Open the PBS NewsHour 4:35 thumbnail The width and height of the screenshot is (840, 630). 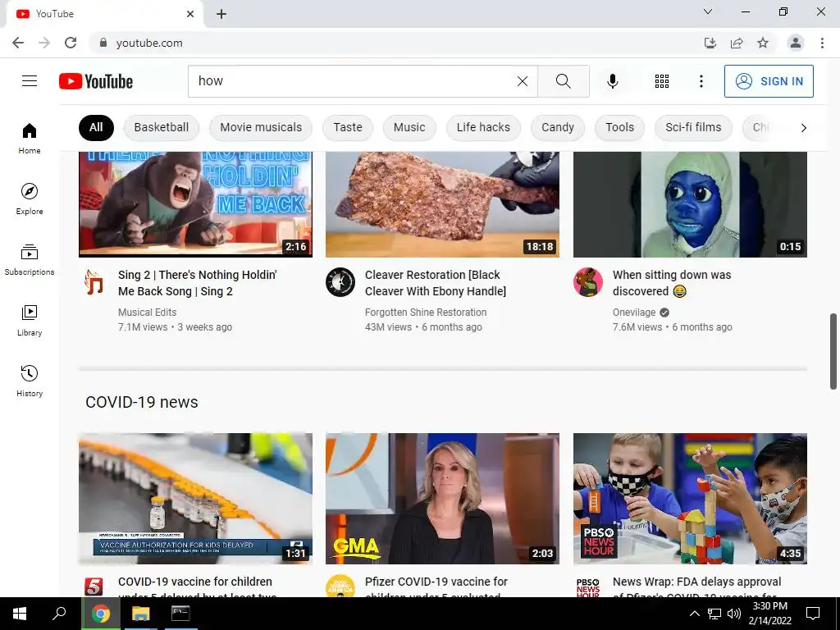pyautogui.click(x=690, y=498)
